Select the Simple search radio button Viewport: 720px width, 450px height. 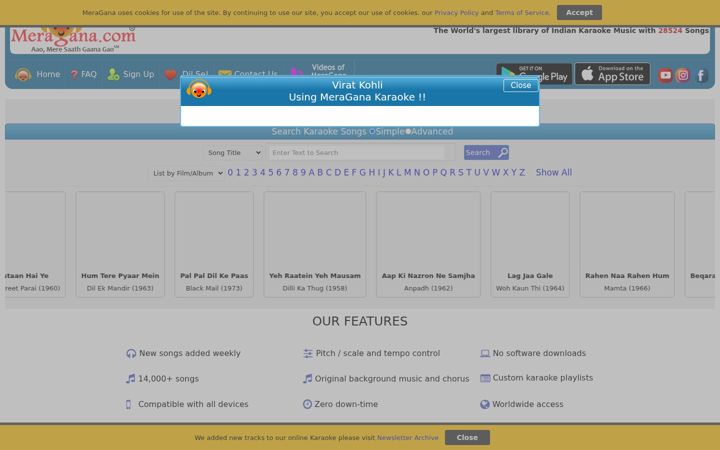(372, 132)
